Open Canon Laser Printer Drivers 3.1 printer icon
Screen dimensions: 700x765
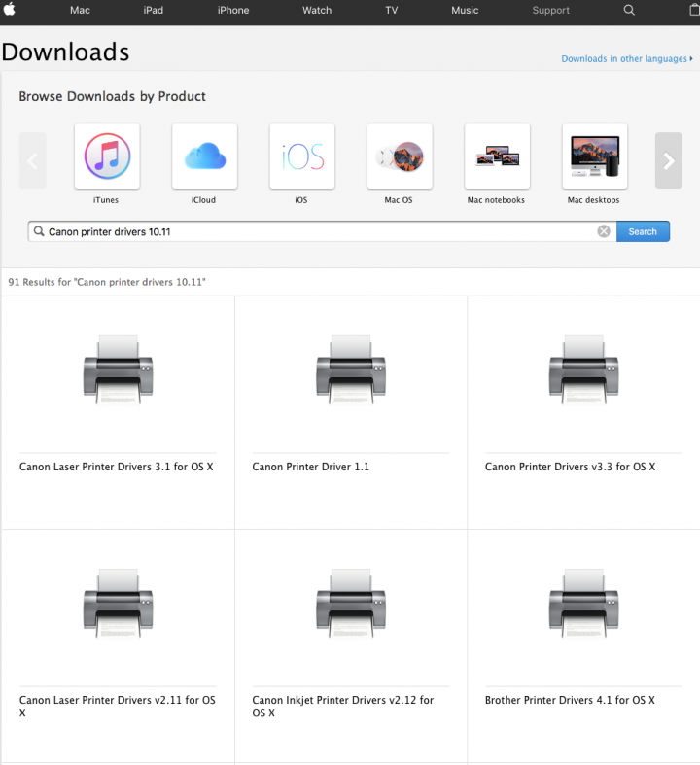tap(118, 369)
